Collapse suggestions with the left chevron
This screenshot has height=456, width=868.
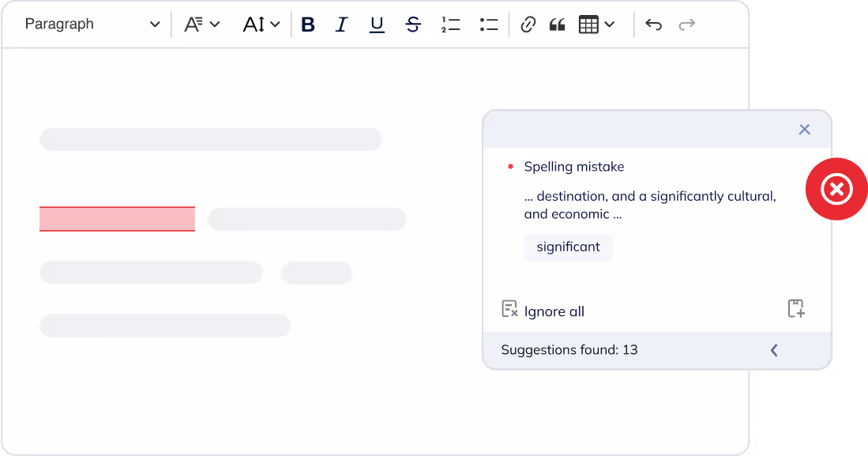point(774,350)
